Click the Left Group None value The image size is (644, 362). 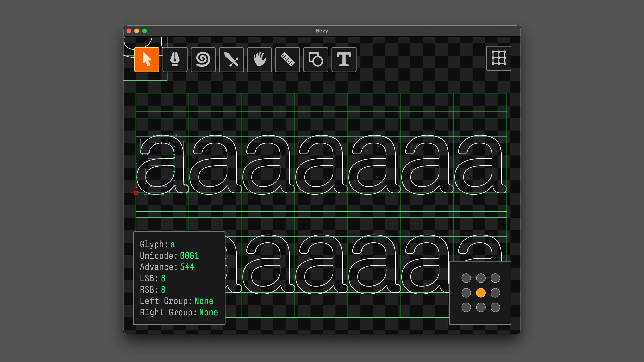(x=204, y=301)
